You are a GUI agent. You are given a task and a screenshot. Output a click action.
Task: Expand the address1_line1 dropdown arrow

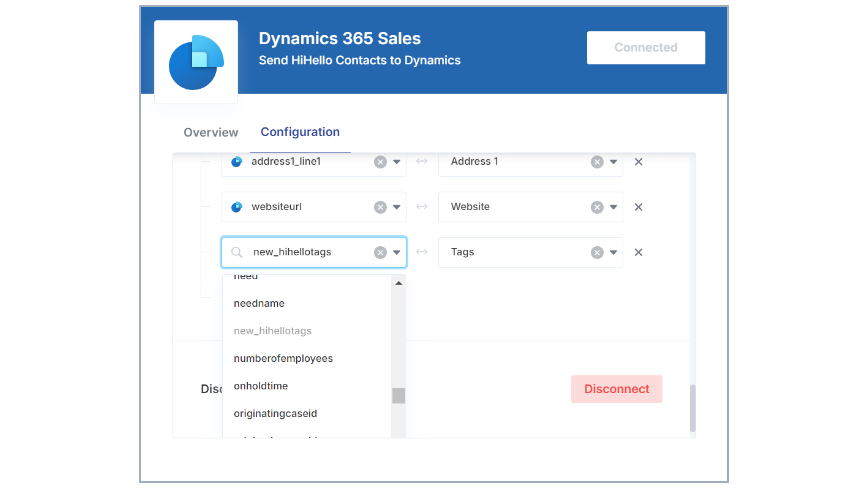tap(397, 162)
